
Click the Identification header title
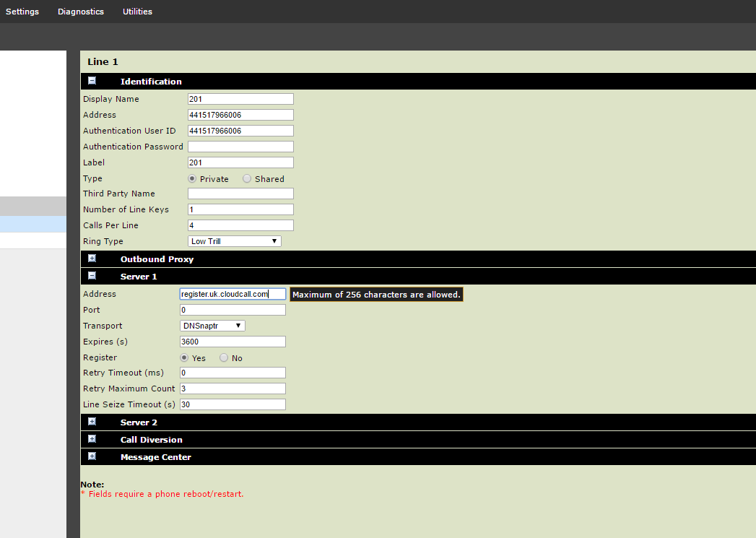[x=151, y=82]
